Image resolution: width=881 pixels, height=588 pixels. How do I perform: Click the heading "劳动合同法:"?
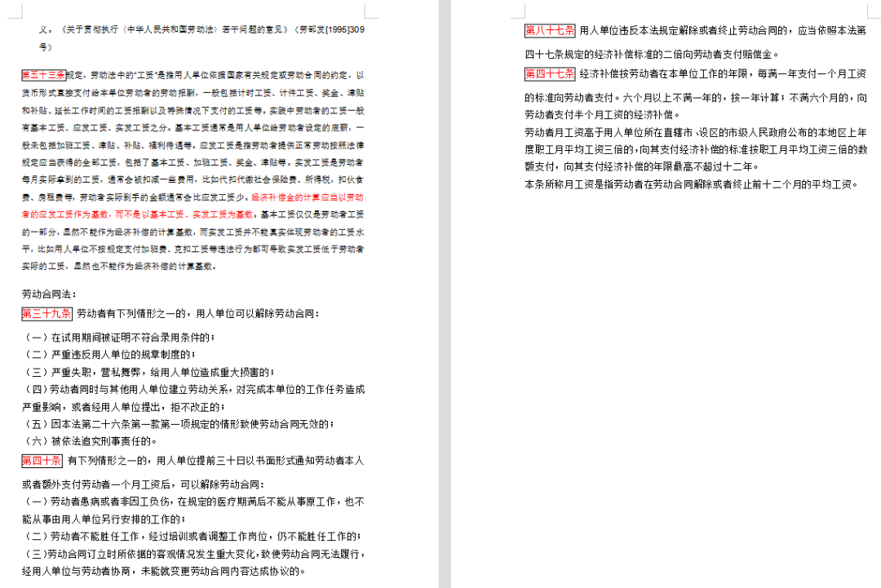50,294
